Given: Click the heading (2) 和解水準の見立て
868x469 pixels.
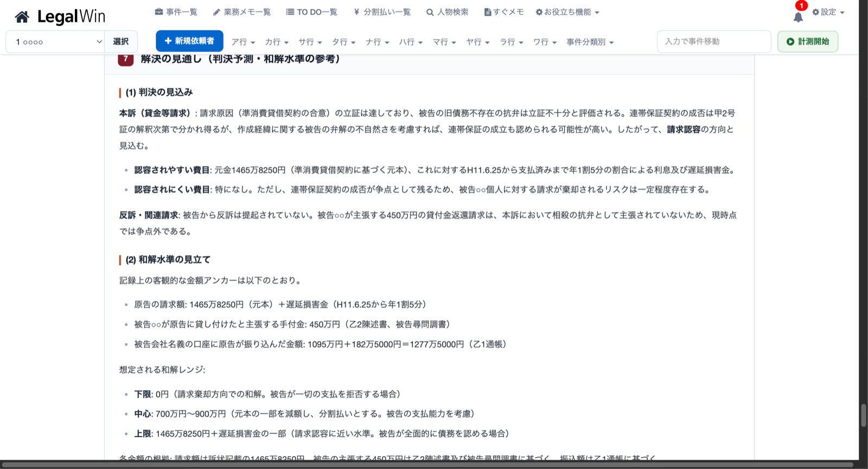Looking at the screenshot, I should pos(168,260).
